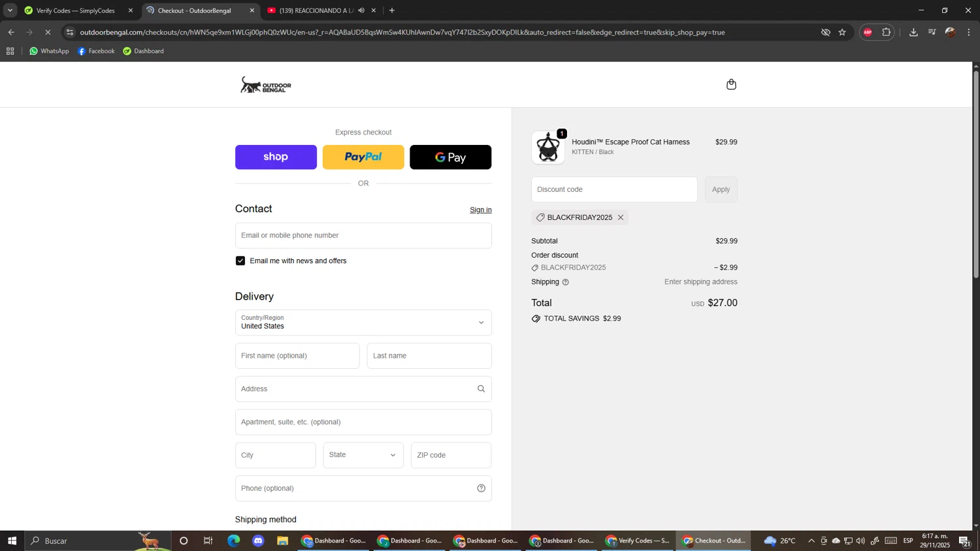Stop loading the page
Image resolution: width=980 pixels, height=551 pixels.
tap(48, 32)
